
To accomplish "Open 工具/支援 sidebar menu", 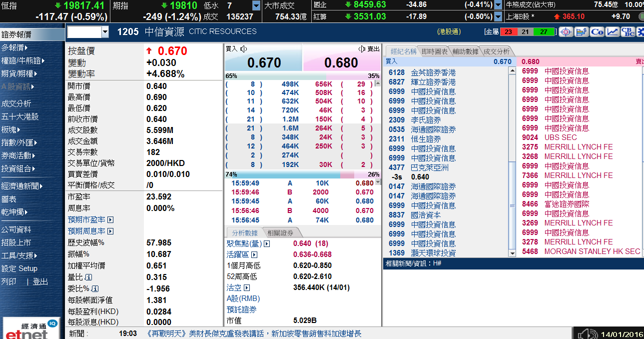I will coord(19,255).
